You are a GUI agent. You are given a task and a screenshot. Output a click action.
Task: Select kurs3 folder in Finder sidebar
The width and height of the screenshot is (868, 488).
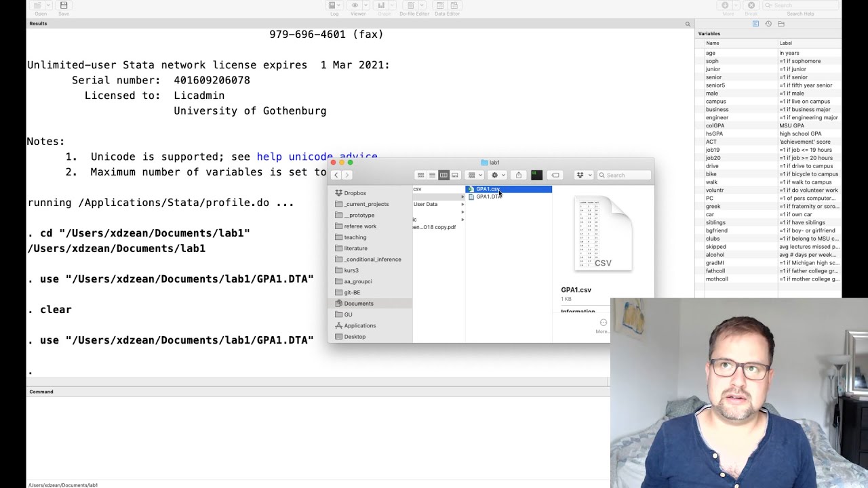tap(351, 270)
